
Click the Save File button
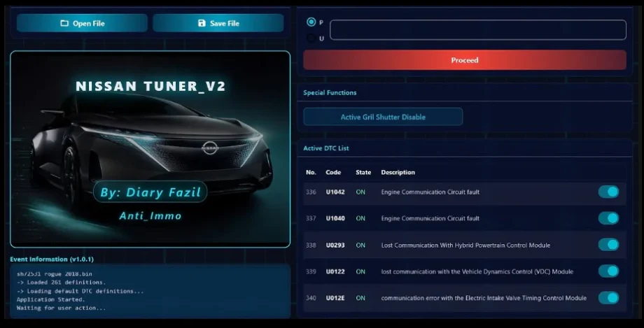218,23
